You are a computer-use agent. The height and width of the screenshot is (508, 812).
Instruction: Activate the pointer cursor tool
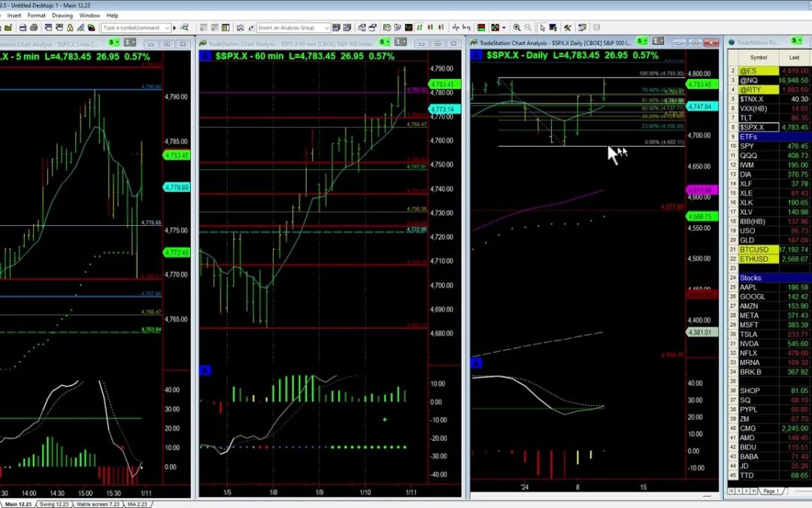(542, 28)
